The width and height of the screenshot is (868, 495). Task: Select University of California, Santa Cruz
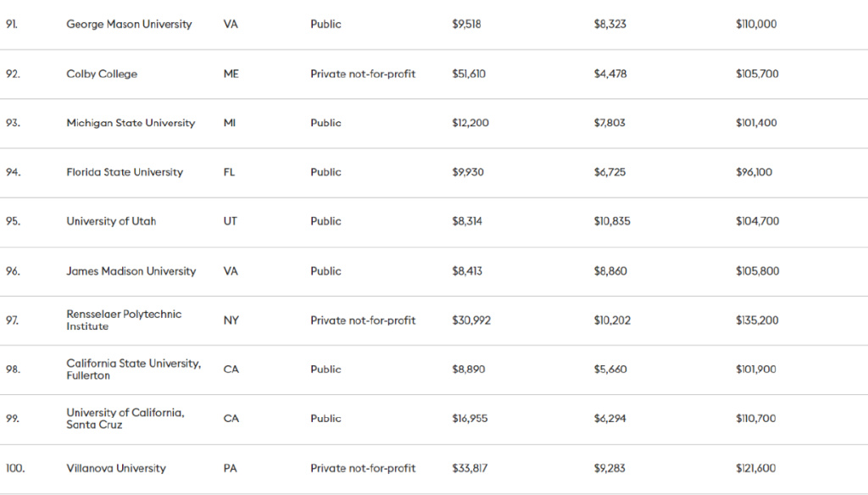(x=125, y=418)
